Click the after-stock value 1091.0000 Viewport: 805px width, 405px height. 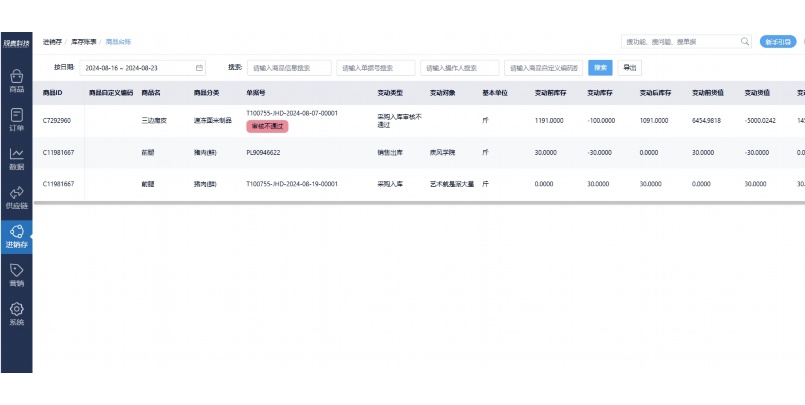point(654,121)
